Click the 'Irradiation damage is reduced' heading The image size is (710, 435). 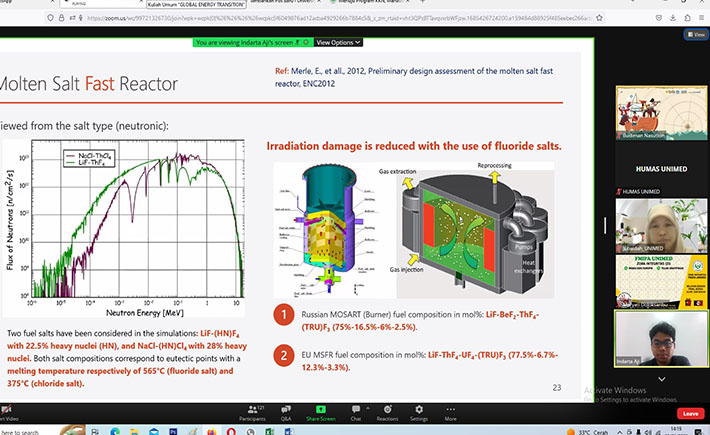click(x=413, y=146)
